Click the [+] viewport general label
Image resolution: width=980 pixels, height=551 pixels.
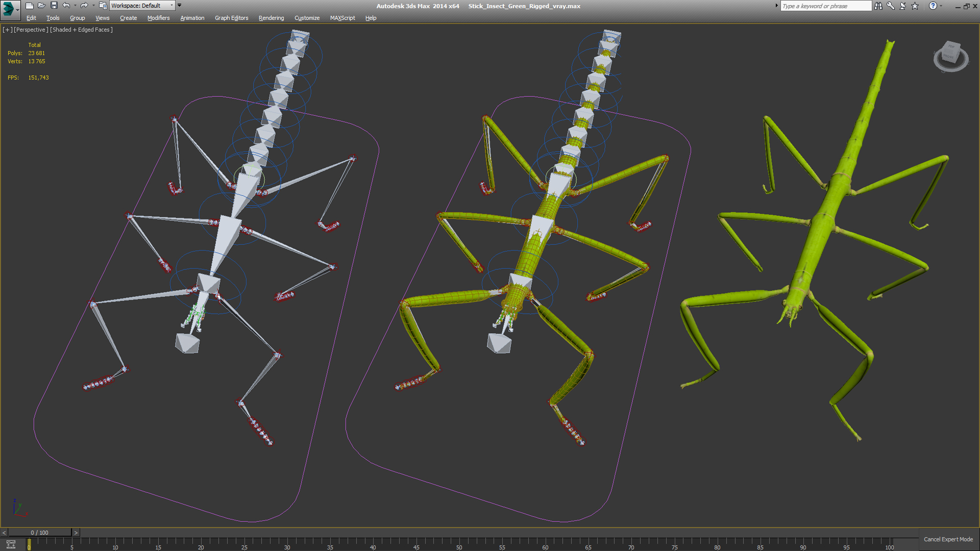point(7,30)
